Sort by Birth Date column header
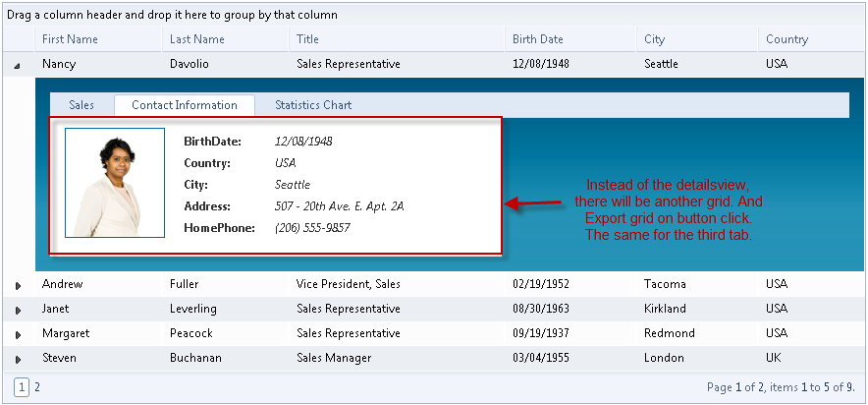 (x=538, y=39)
